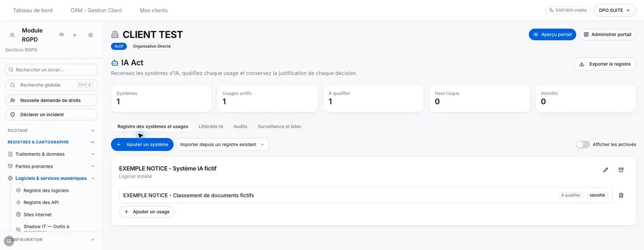
Task: Focus the Rechercher un écran field
Action: coord(52,69)
